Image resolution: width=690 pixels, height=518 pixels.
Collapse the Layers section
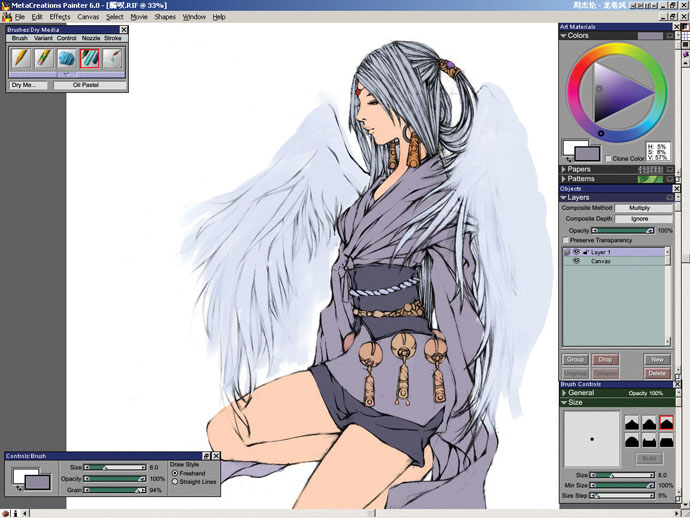[x=563, y=198]
